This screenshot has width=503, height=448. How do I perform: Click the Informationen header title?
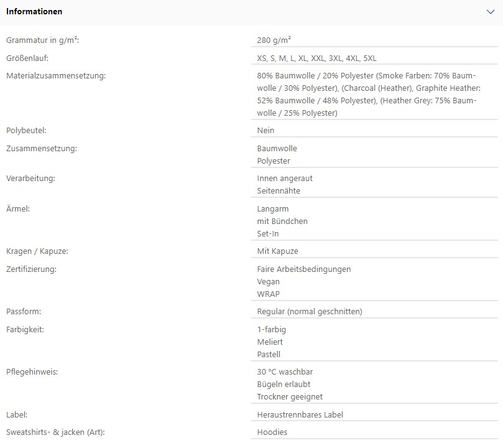click(34, 12)
